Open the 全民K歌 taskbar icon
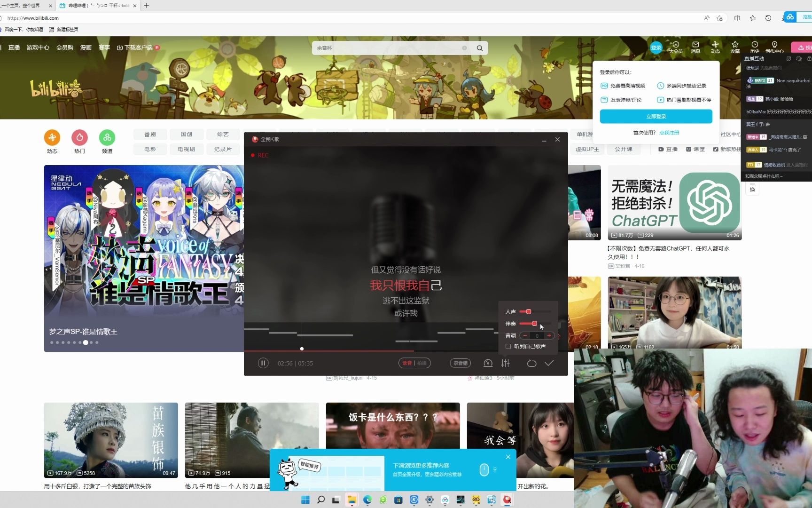The width and height of the screenshot is (812, 508). (x=507, y=500)
